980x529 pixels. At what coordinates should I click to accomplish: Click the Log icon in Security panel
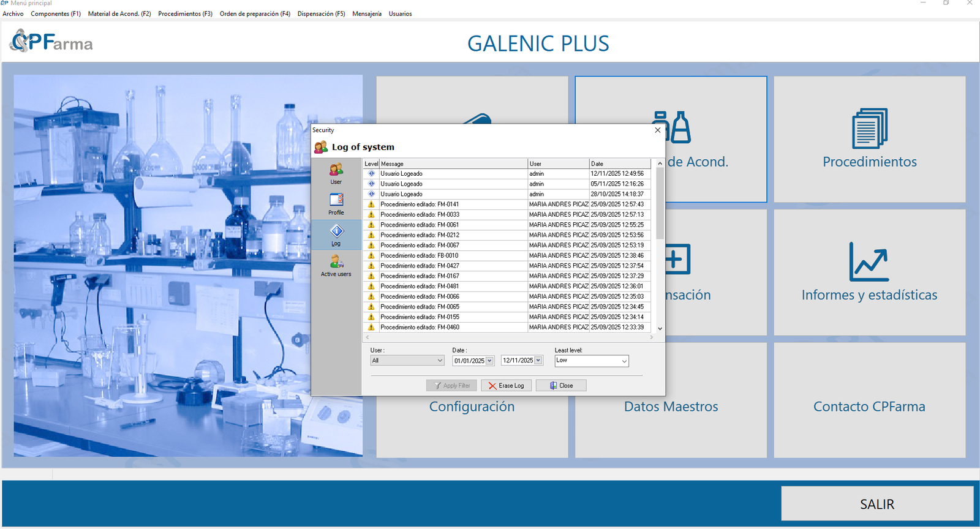click(x=336, y=234)
